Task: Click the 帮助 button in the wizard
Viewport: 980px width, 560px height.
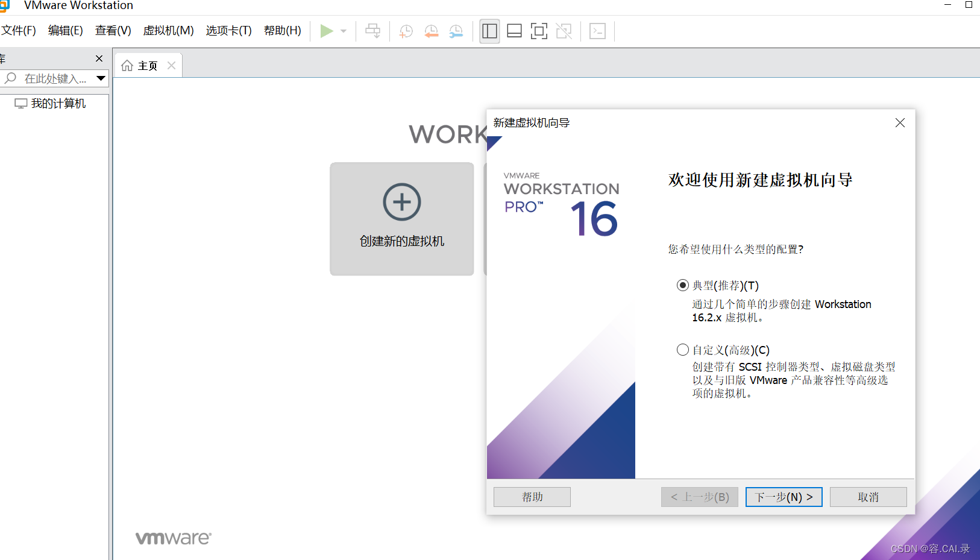Action: [532, 497]
